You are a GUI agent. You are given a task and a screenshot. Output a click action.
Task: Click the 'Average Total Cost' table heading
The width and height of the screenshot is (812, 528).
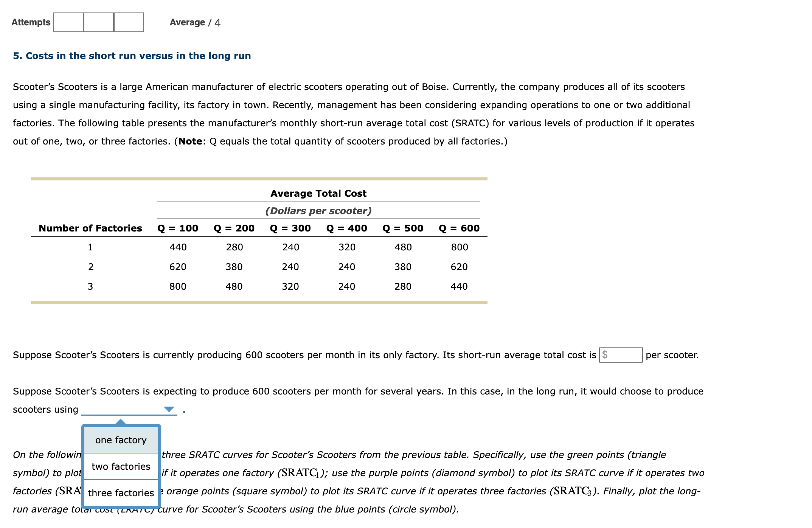[318, 193]
